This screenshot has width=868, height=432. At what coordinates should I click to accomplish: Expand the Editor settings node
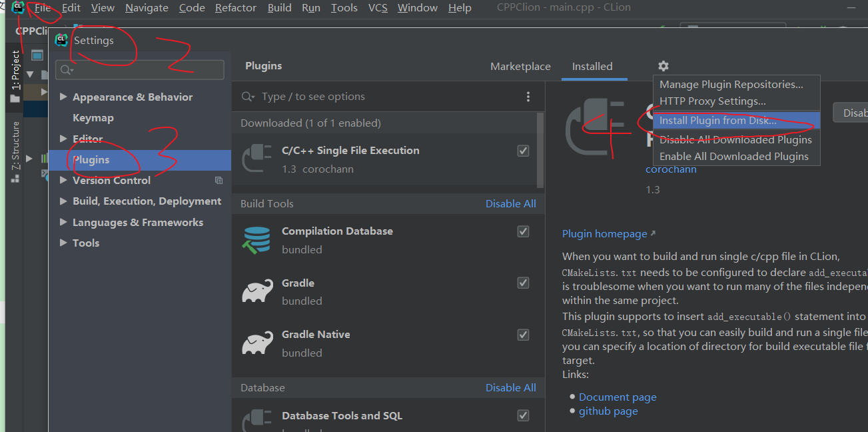tap(63, 139)
